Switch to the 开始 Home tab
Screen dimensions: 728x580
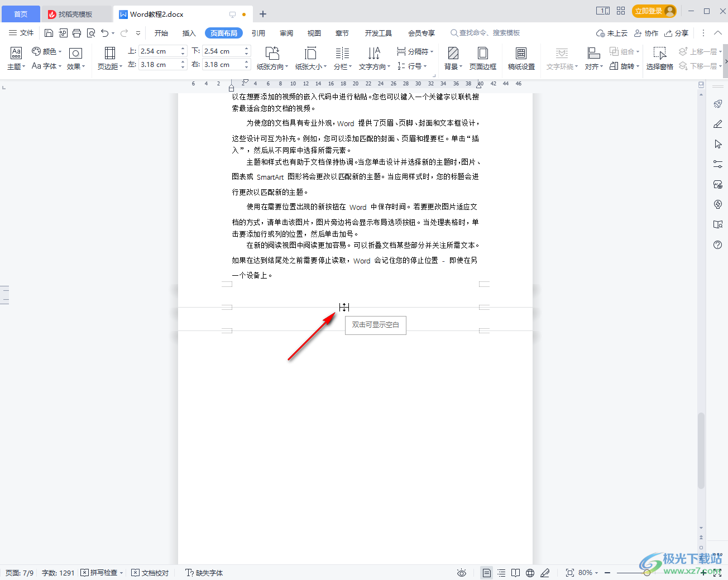pyautogui.click(x=161, y=33)
